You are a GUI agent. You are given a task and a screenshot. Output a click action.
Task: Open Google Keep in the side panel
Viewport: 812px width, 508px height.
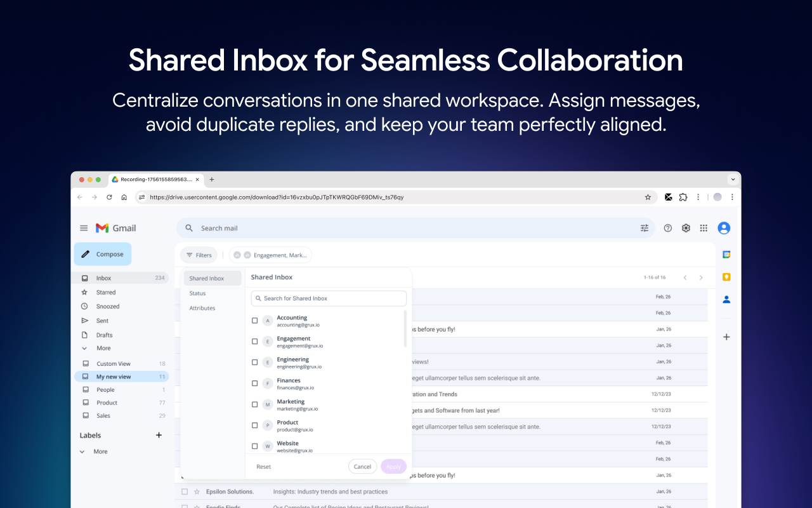(x=727, y=277)
